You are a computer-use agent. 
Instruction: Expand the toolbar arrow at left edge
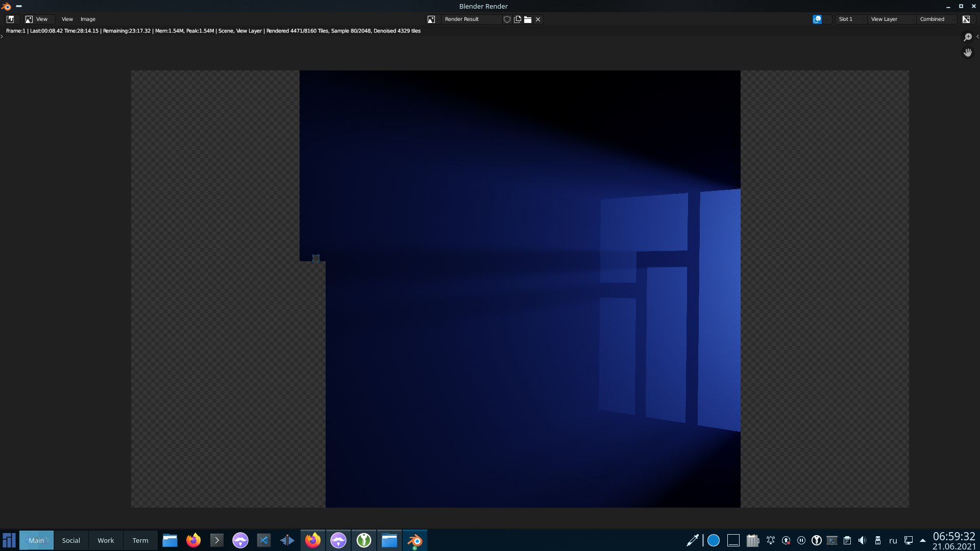point(2,36)
